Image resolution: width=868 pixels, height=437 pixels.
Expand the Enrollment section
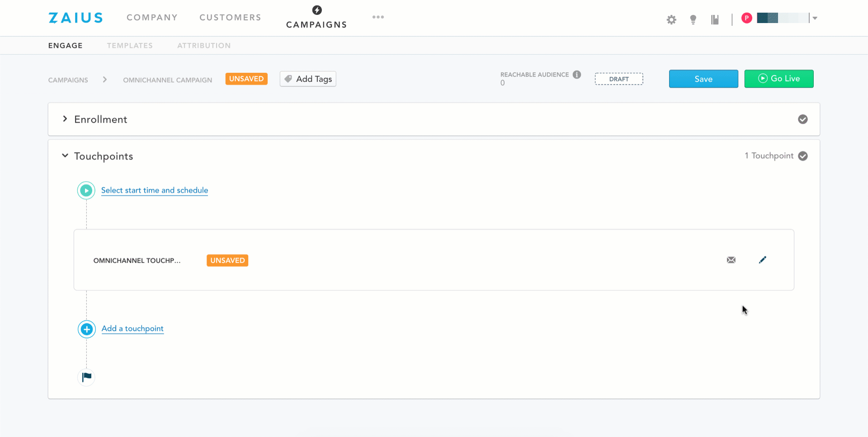[65, 119]
